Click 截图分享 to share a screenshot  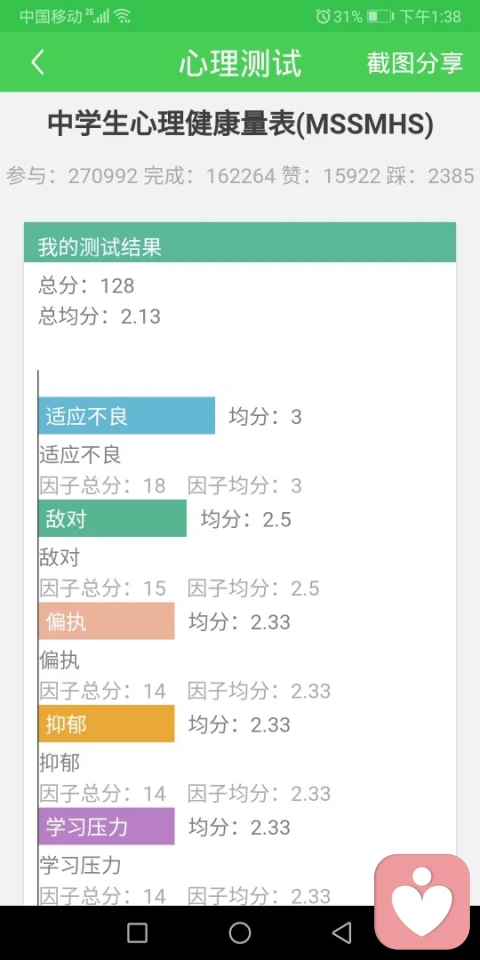415,62
